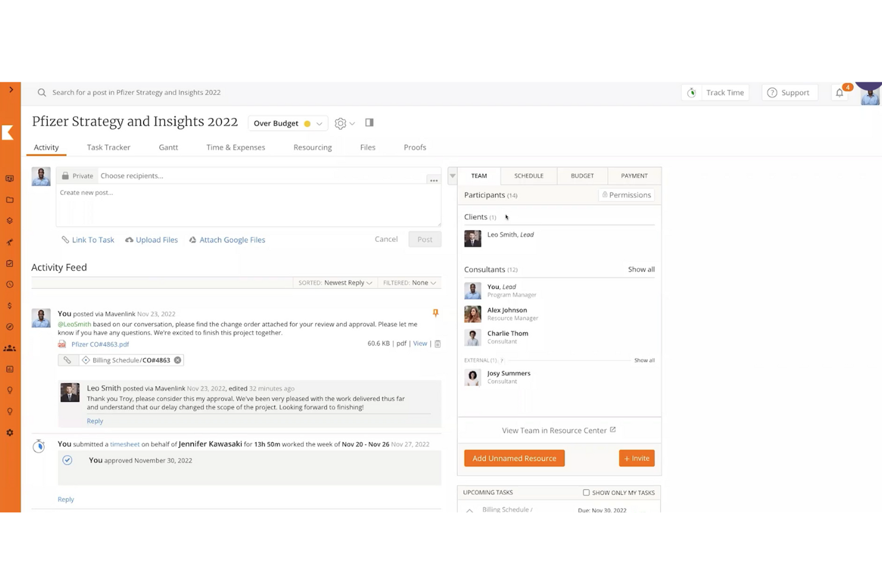
Task: Show all Consultants
Action: point(641,269)
